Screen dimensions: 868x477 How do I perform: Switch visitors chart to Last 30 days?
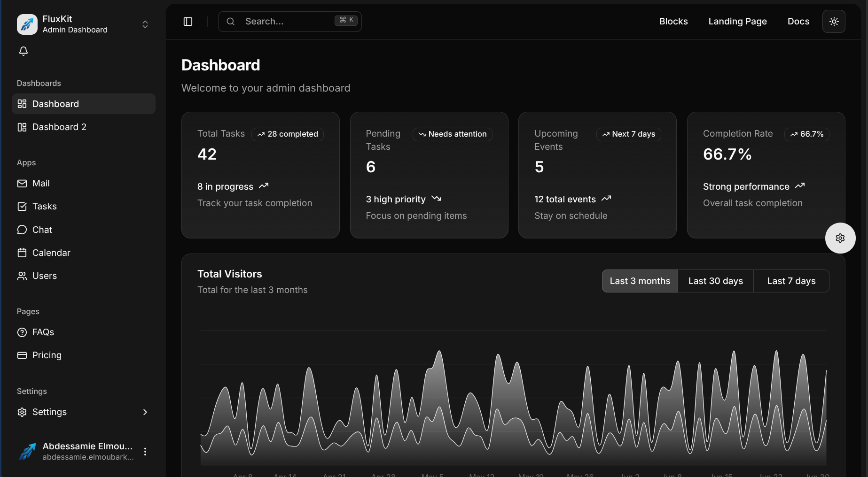click(715, 281)
